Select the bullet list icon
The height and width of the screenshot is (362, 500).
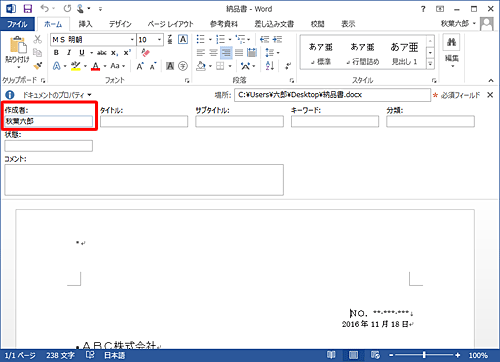pyautogui.click(x=201, y=39)
